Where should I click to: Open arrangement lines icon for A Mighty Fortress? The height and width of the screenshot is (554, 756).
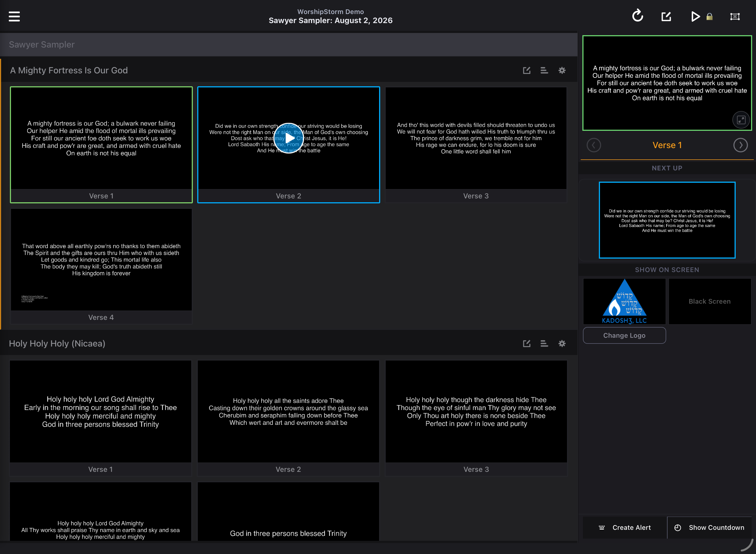coord(544,70)
